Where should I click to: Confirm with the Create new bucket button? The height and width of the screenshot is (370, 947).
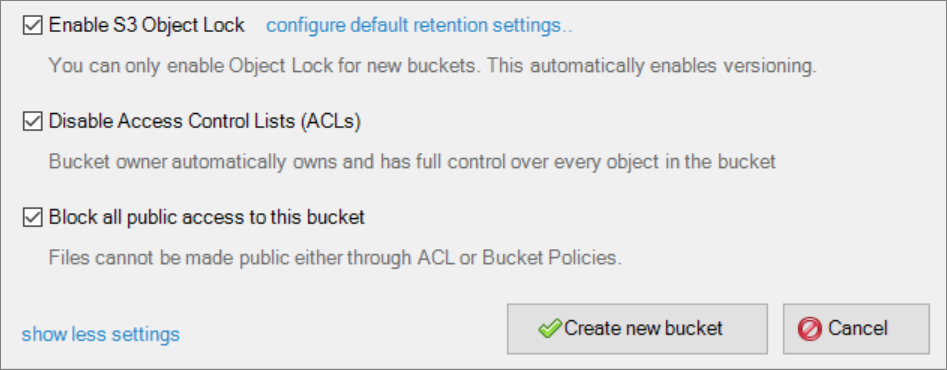[637, 329]
